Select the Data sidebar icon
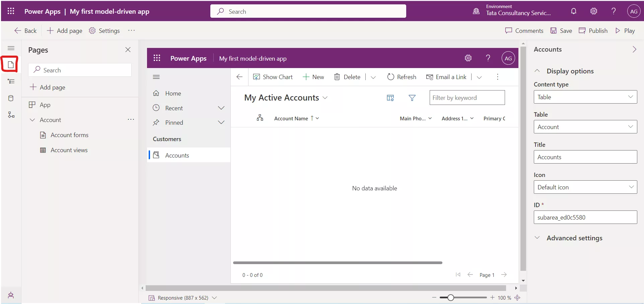 [11, 98]
